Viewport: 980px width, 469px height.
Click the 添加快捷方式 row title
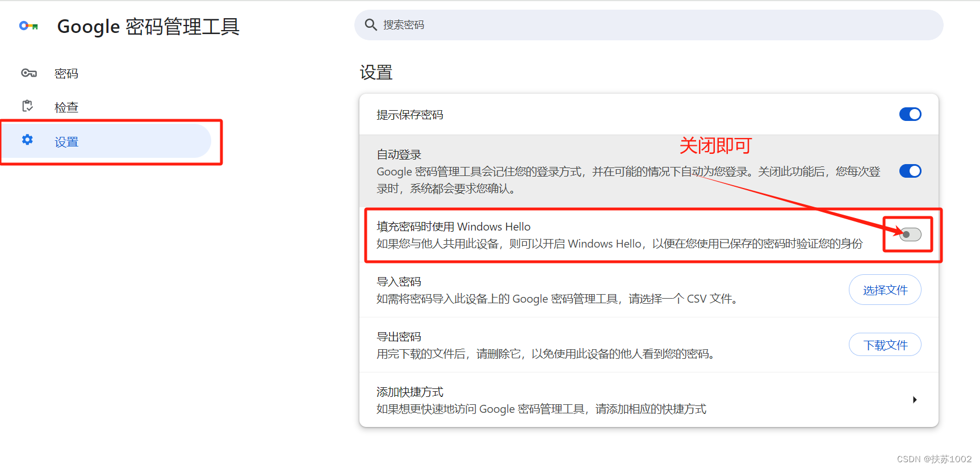click(410, 392)
